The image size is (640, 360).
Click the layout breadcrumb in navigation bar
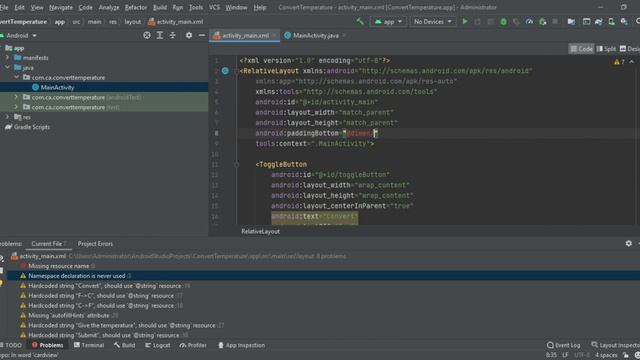pyautogui.click(x=133, y=22)
